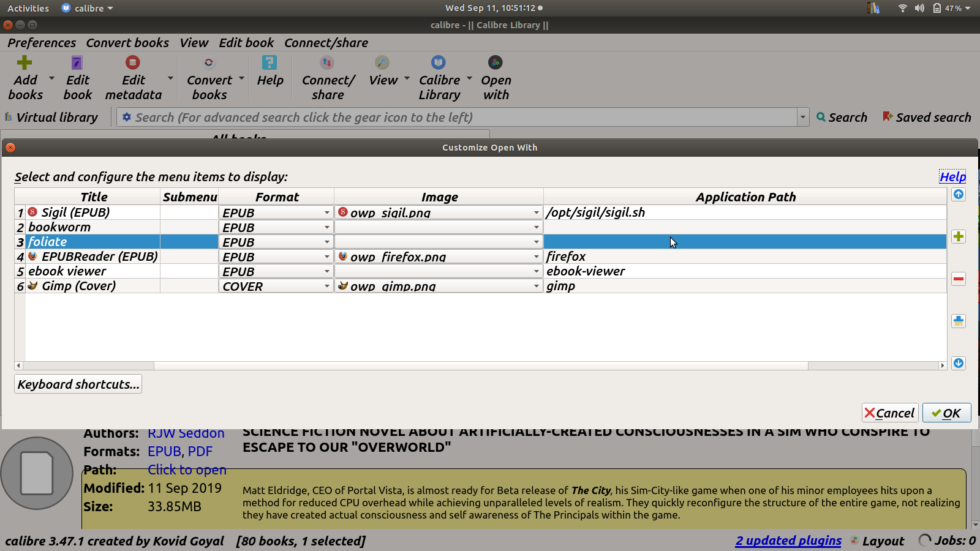Add a new entry with green plus
The height and width of the screenshot is (551, 980).
point(959,236)
